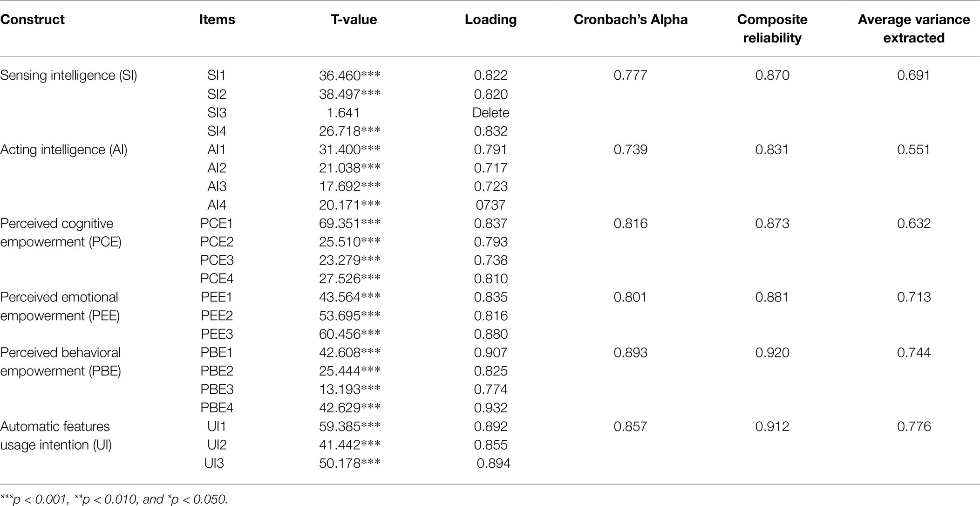Click the Construct column header

(32, 20)
